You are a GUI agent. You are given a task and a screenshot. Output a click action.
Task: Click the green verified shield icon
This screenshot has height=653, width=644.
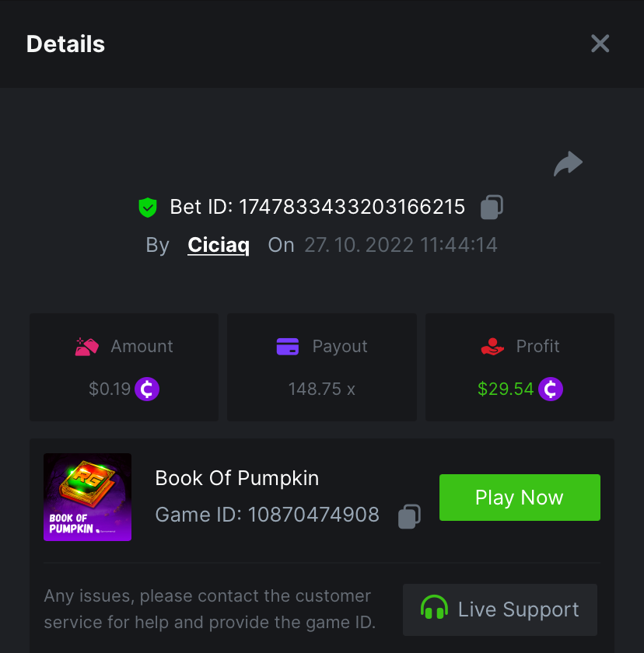click(148, 208)
